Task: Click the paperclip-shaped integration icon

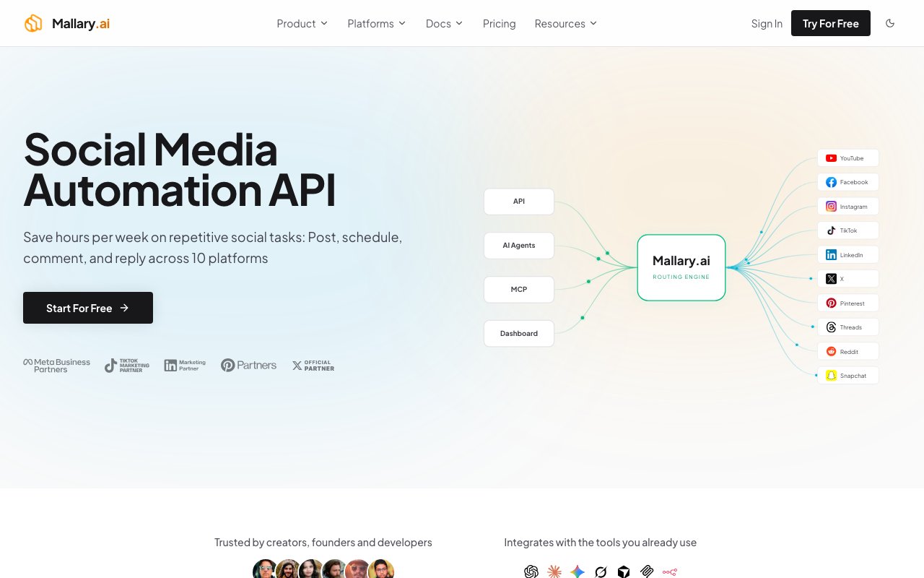Action: (x=647, y=571)
